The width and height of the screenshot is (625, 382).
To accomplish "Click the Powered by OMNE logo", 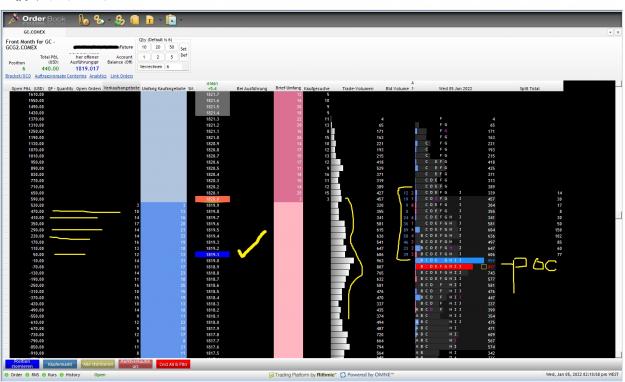I will pyautogui.click(x=367, y=375).
